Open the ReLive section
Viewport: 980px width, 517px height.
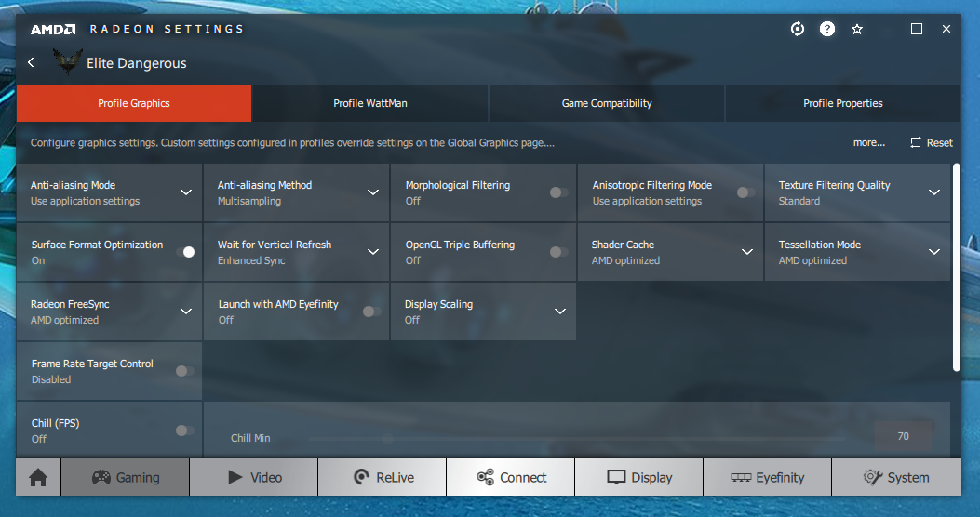pyautogui.click(x=383, y=477)
